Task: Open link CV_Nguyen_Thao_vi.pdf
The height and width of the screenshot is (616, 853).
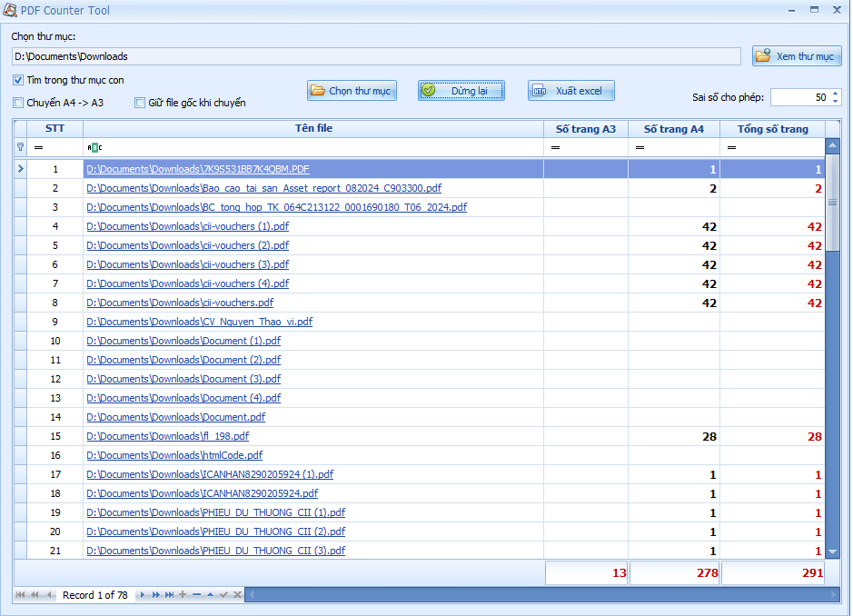Action: (x=200, y=322)
